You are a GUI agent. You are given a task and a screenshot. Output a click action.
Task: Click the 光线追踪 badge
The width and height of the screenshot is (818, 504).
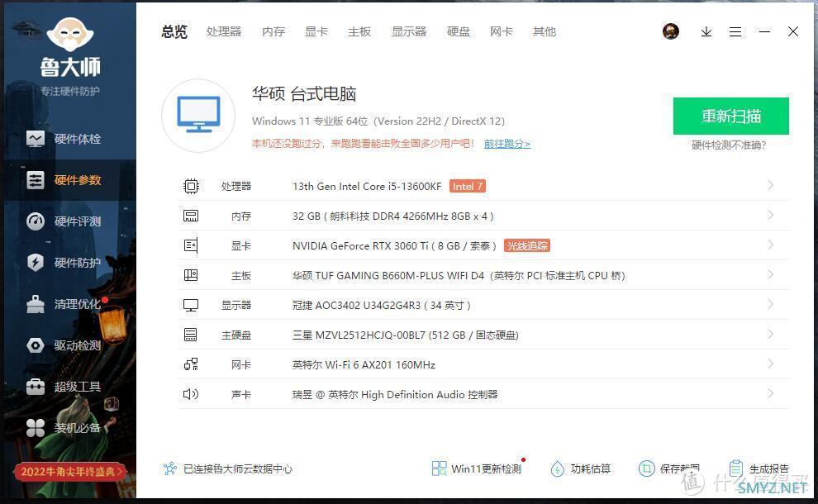pyautogui.click(x=527, y=245)
